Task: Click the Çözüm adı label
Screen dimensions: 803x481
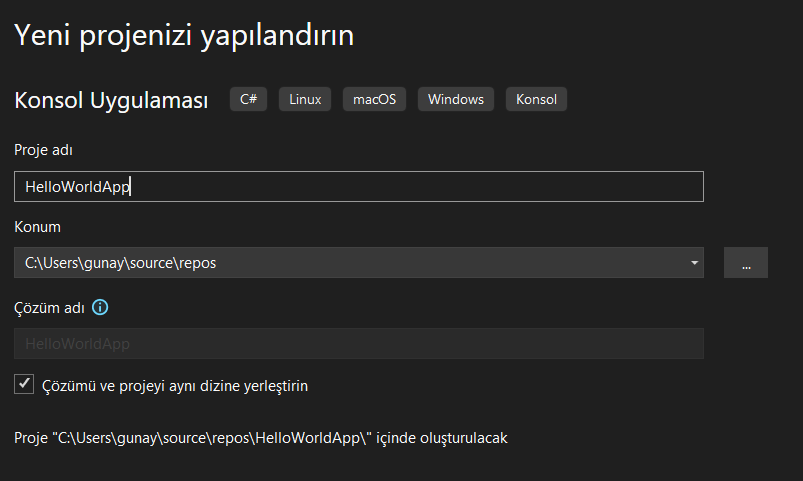Action: pos(49,307)
